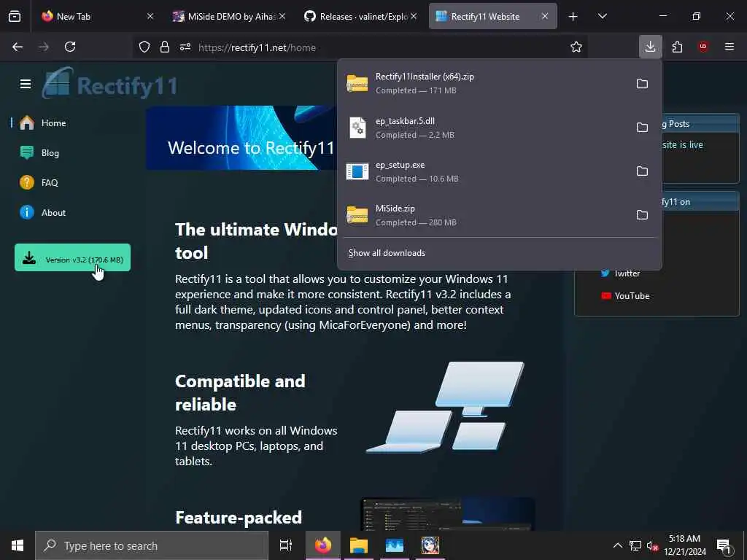
Task: Go back to the previous page
Action: point(18,47)
